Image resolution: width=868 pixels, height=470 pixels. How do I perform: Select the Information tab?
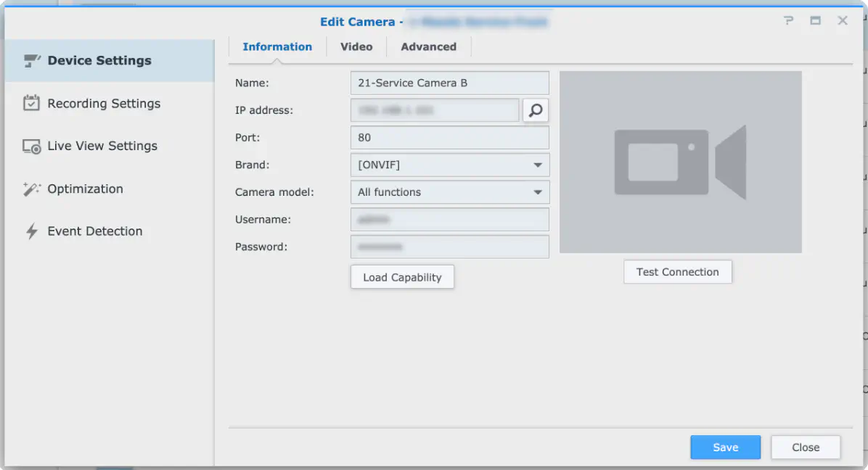point(277,47)
